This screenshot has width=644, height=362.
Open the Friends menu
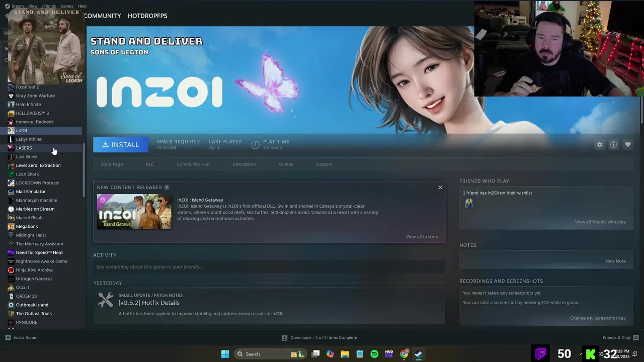(x=49, y=6)
